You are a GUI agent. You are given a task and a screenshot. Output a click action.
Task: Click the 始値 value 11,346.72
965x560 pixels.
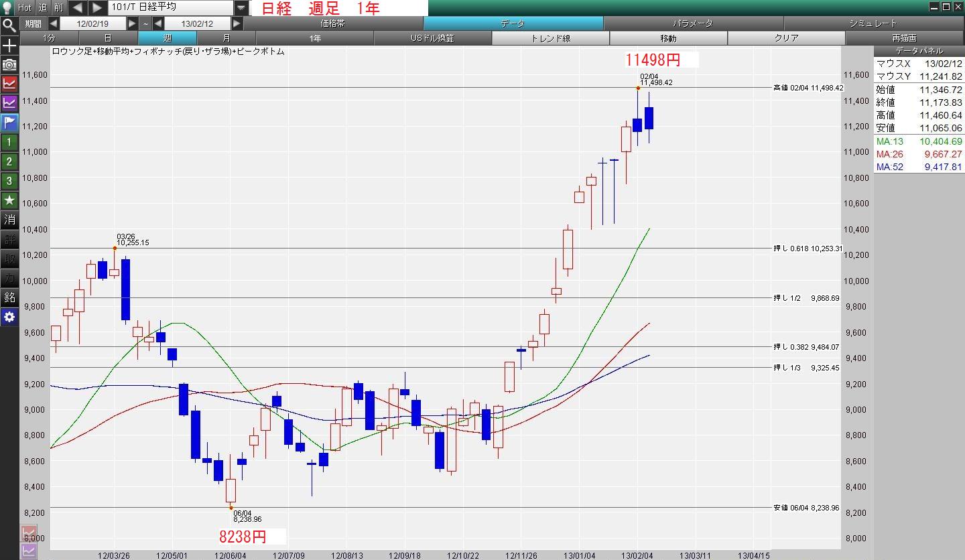[x=940, y=90]
